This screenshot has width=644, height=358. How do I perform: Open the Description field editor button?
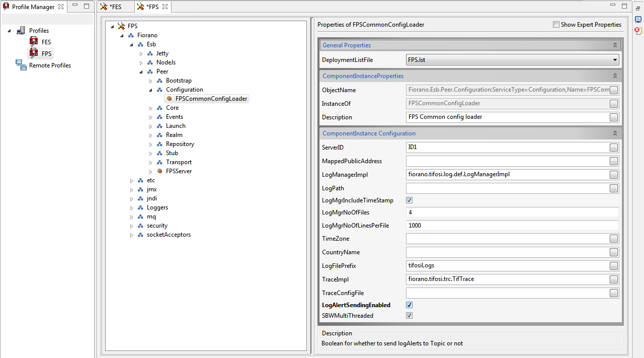tap(614, 117)
